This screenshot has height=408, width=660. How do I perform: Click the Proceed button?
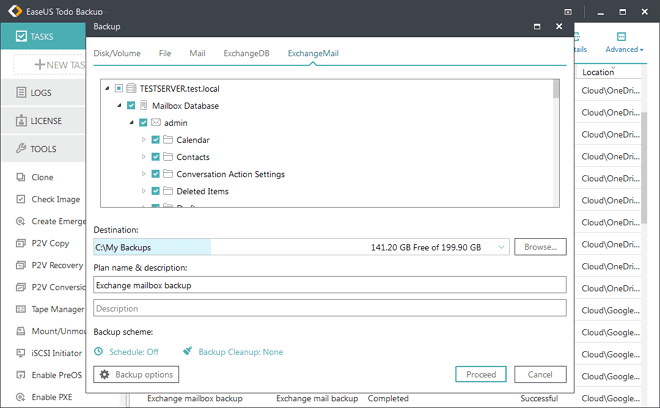click(x=481, y=374)
